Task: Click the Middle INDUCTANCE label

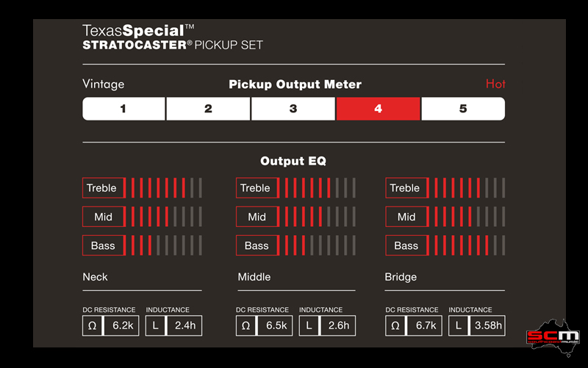Action: pos(321,310)
